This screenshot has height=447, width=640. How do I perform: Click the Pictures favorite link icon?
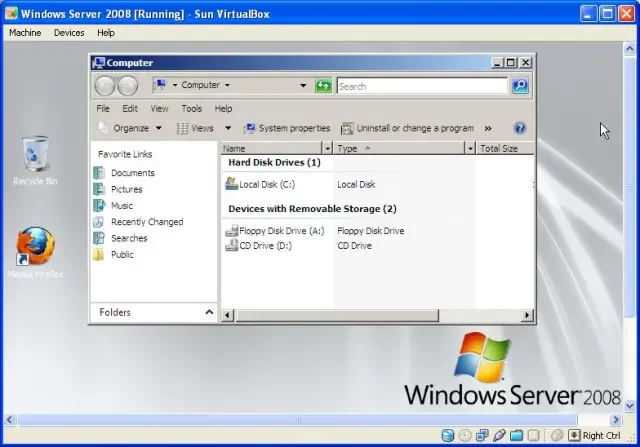point(99,189)
